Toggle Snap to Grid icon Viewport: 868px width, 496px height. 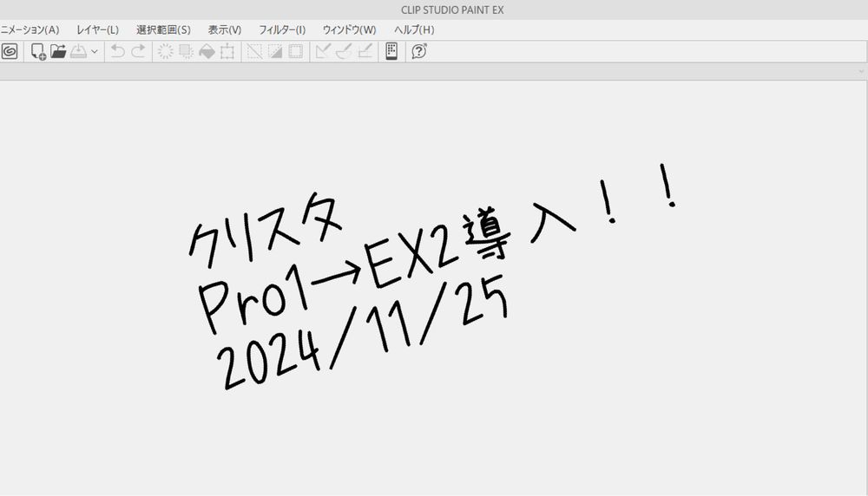[x=365, y=51]
